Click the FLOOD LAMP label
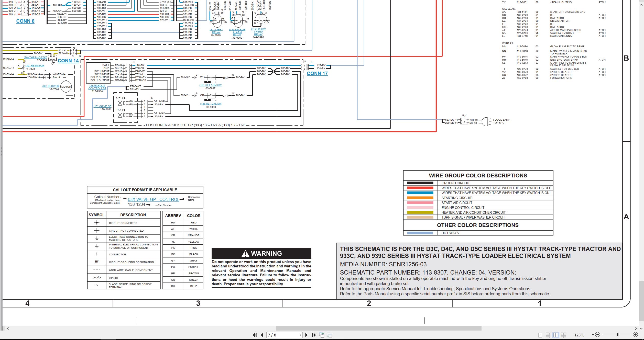This screenshot has height=340, width=644. pos(501,120)
